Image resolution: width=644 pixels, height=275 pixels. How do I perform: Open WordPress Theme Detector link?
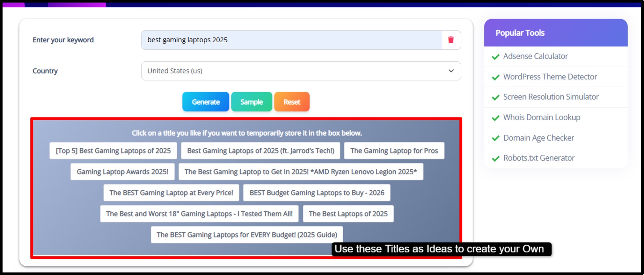[550, 77]
